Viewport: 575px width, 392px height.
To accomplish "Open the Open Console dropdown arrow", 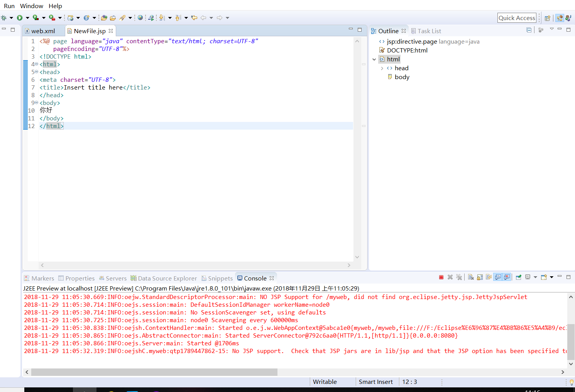I will [551, 277].
